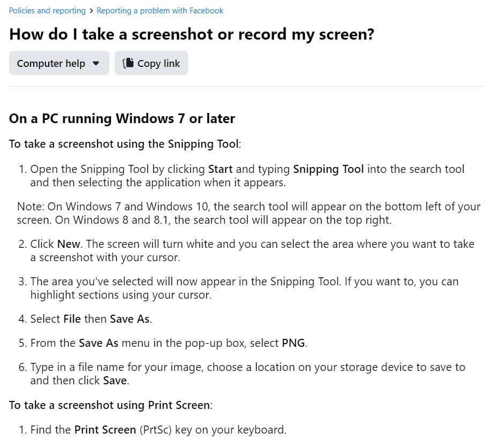Viewport: 486px width, 448px height.
Task: Click the Windows 7 or later heading
Action: tap(122, 119)
